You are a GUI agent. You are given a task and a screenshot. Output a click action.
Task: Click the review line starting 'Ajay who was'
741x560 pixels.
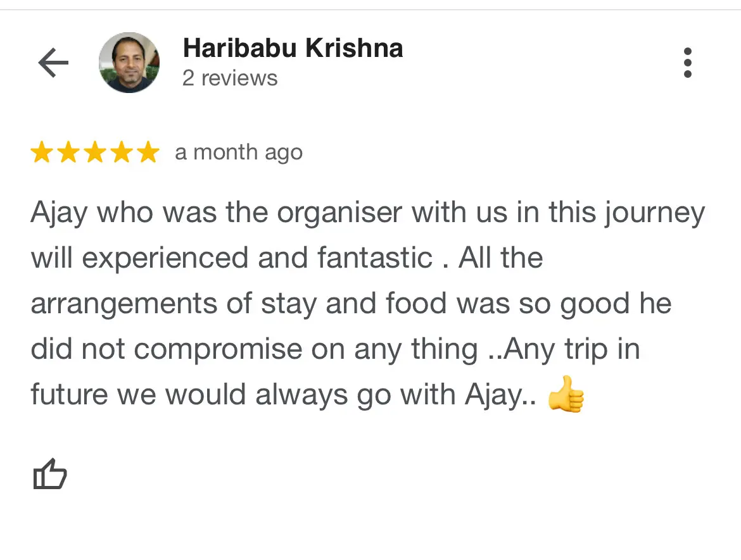368,213
